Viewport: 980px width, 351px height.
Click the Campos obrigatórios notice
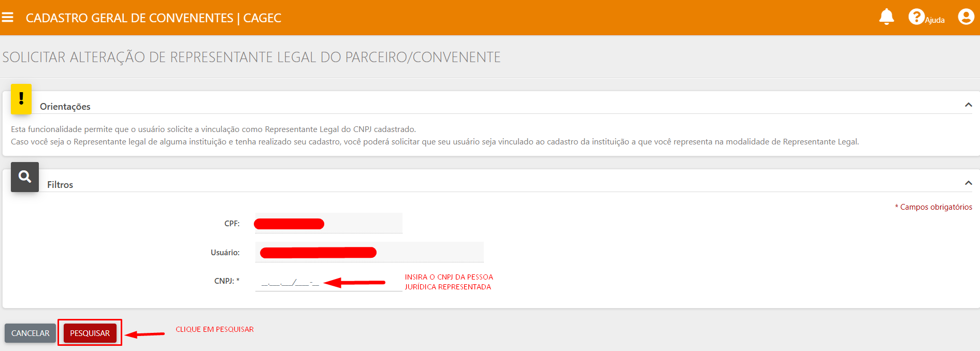(x=935, y=207)
